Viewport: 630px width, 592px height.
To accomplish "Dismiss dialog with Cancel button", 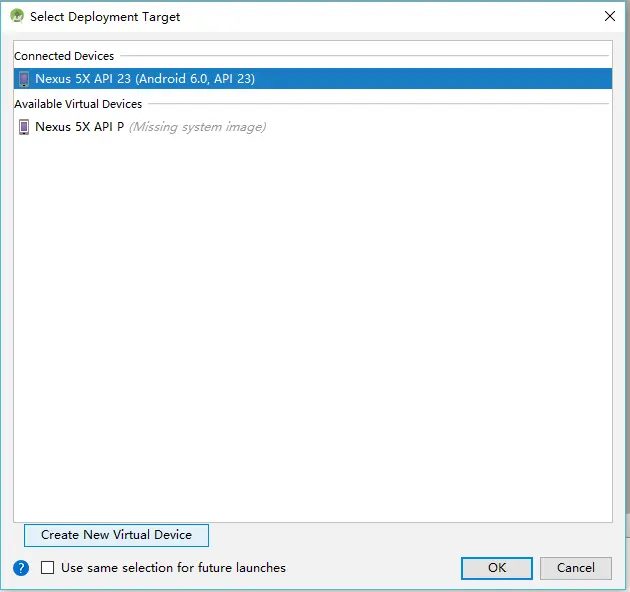I will (x=575, y=568).
